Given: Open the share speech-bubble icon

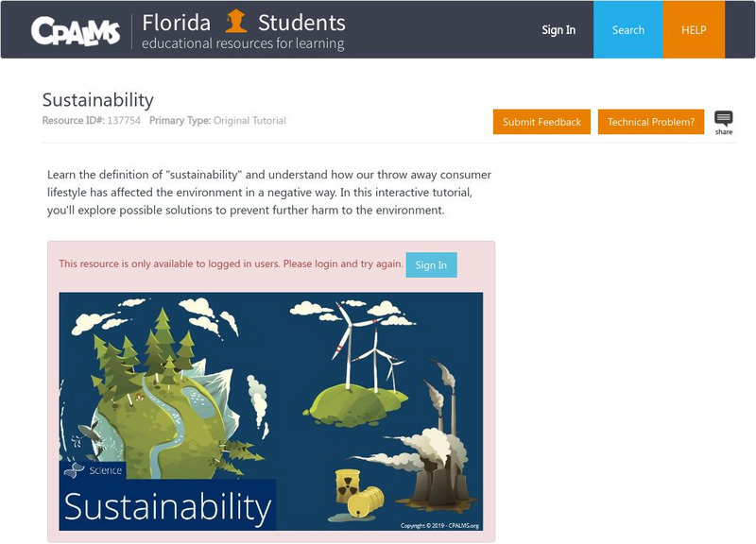Looking at the screenshot, I should click(x=724, y=121).
